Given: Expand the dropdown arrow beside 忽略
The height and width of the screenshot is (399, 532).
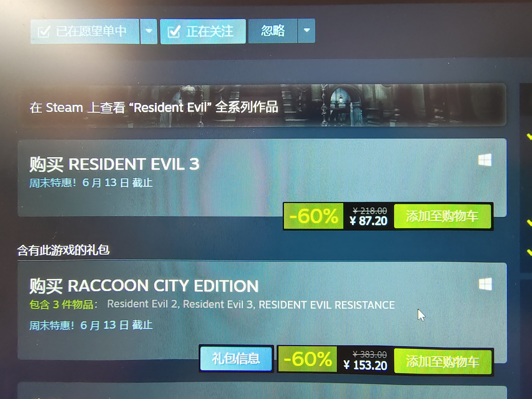Looking at the screenshot, I should coord(306,31).
